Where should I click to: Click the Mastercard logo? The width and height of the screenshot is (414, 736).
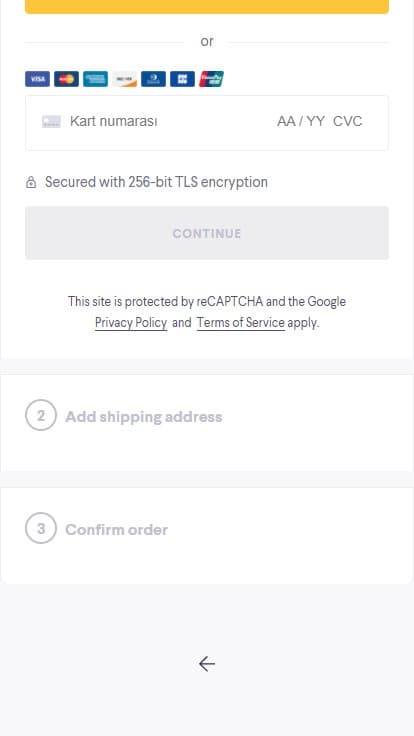click(66, 79)
